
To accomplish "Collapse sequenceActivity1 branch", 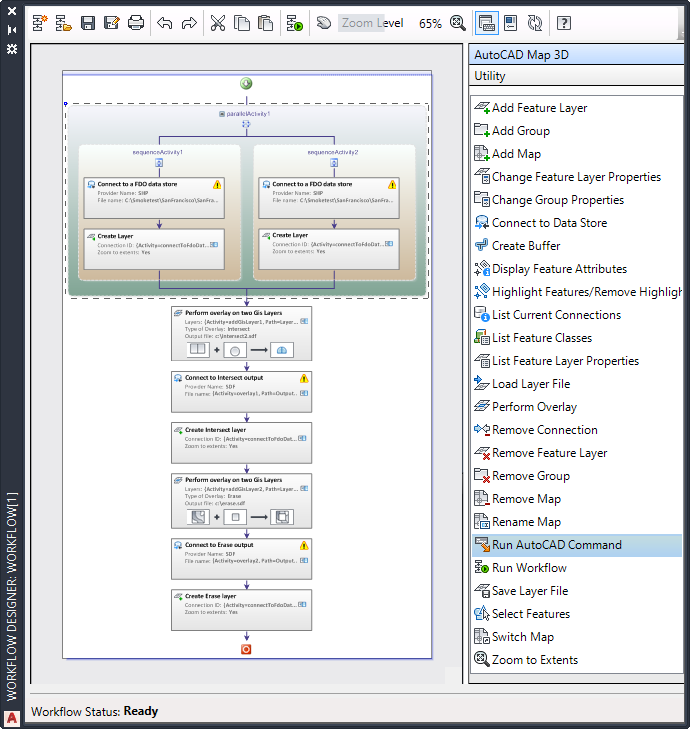I will pos(159,163).
